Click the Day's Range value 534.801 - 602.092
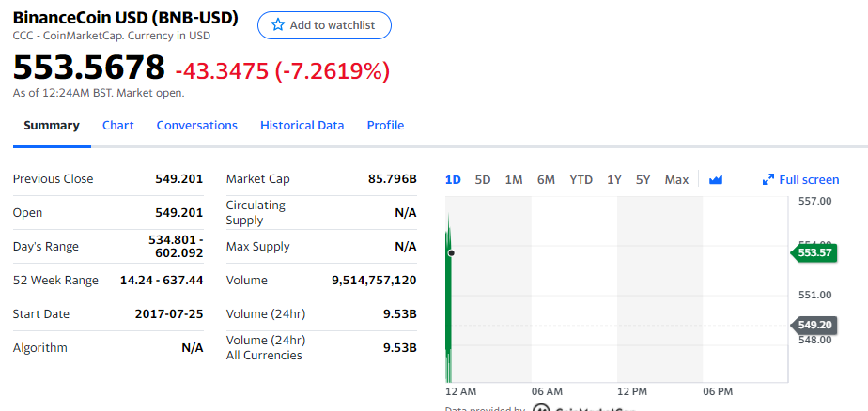This screenshot has height=411, width=868. pyautogui.click(x=176, y=246)
